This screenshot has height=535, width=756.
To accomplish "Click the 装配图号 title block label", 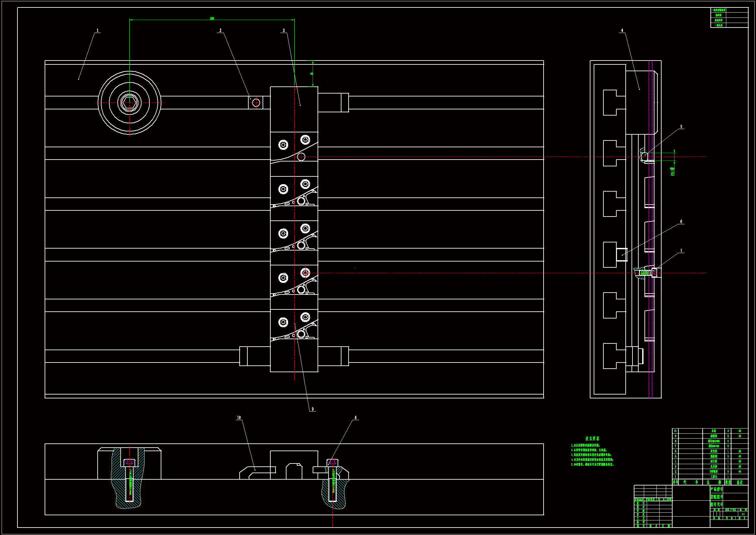I will 717,497.
